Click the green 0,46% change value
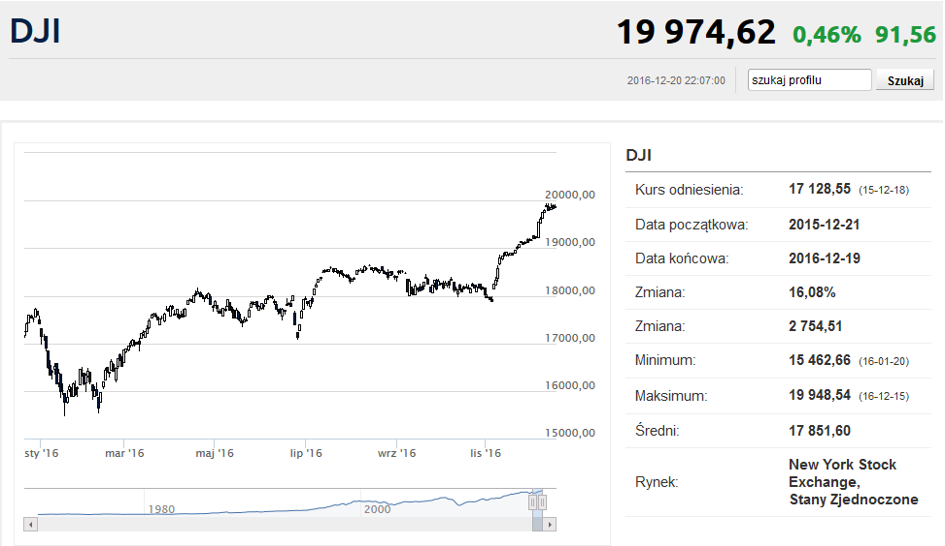Viewport: 945px width, 546px height. 826,35
